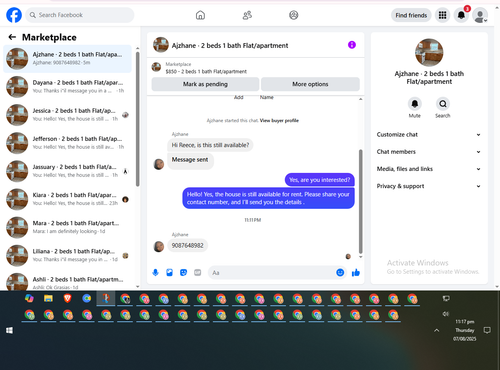Mute this chat using the bell icon
The height and width of the screenshot is (370, 500).
(415, 104)
